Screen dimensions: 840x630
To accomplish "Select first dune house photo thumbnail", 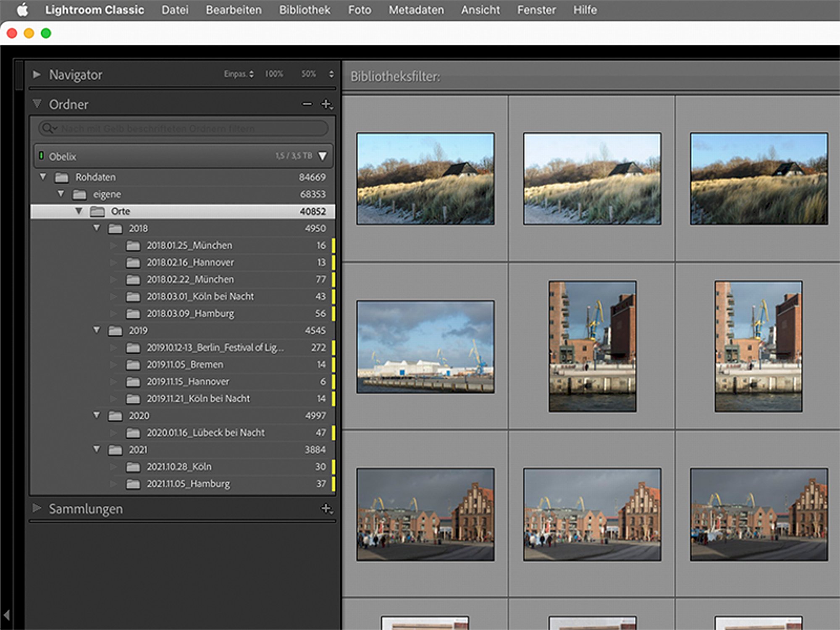I will click(x=425, y=178).
